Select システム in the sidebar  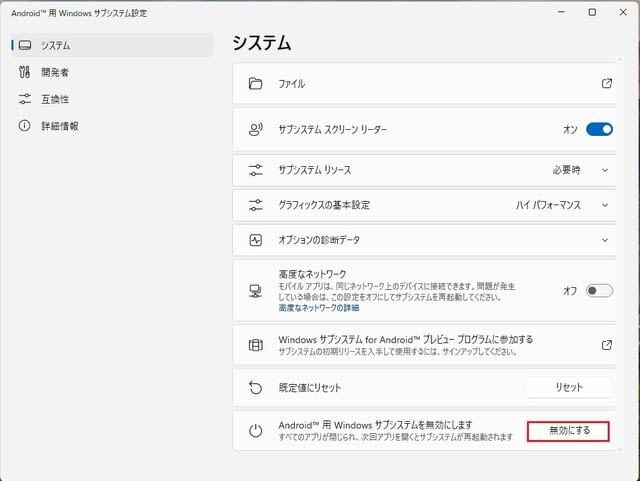coord(111,45)
